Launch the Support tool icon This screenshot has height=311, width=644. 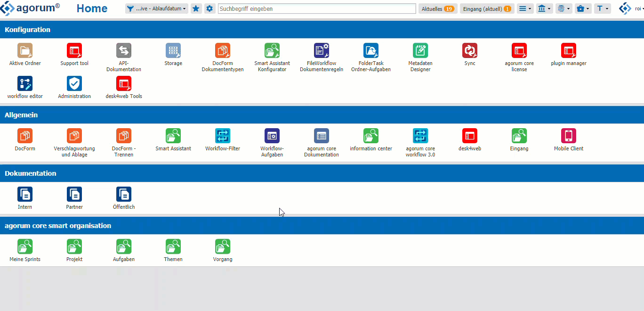[74, 50]
